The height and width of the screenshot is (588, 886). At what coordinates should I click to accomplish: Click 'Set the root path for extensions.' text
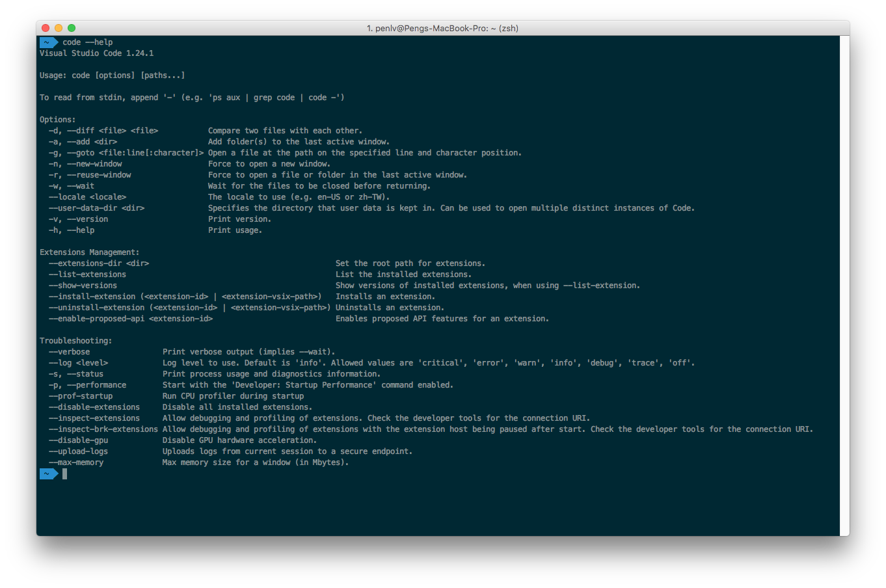click(410, 263)
